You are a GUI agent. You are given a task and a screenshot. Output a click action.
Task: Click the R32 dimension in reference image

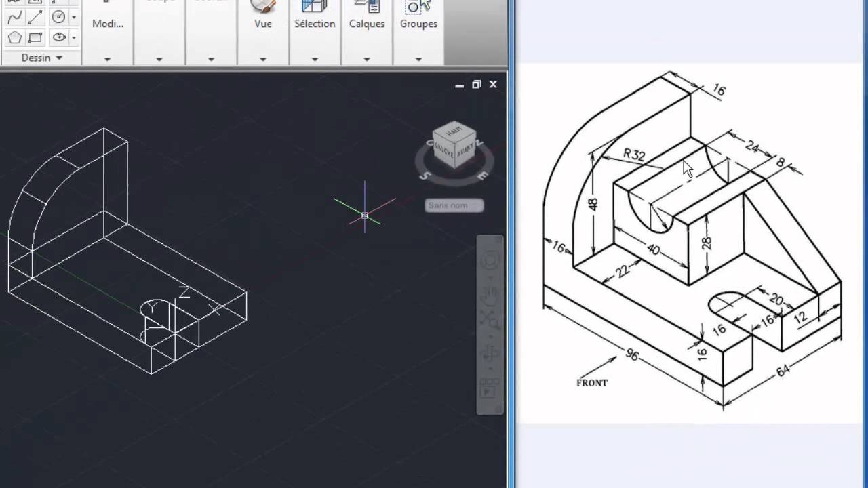[634, 155]
